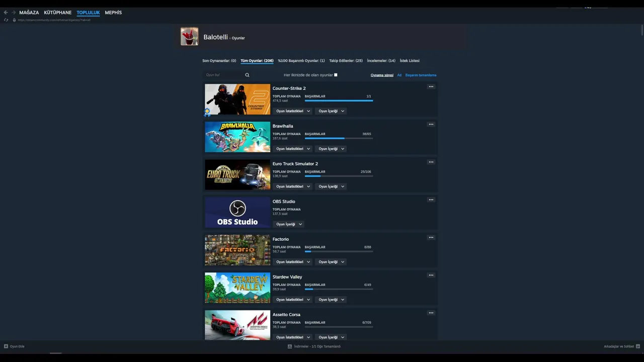644x362 pixels.
Task: Click the lock icon beside the URL
Action: tap(14, 20)
